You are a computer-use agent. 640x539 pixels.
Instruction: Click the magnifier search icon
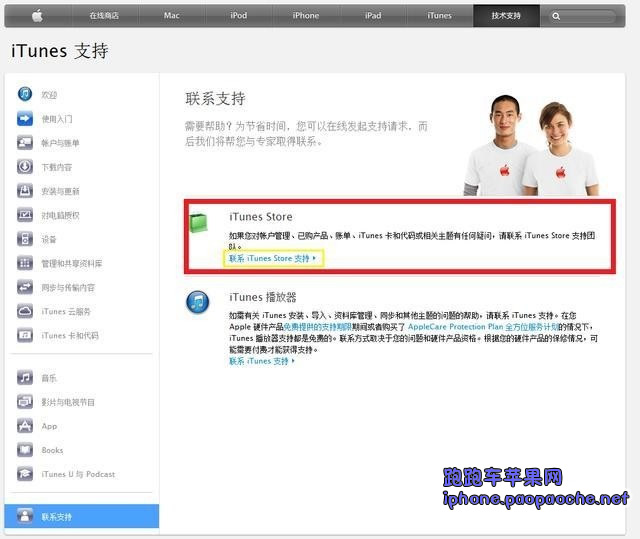pyautogui.click(x=556, y=16)
